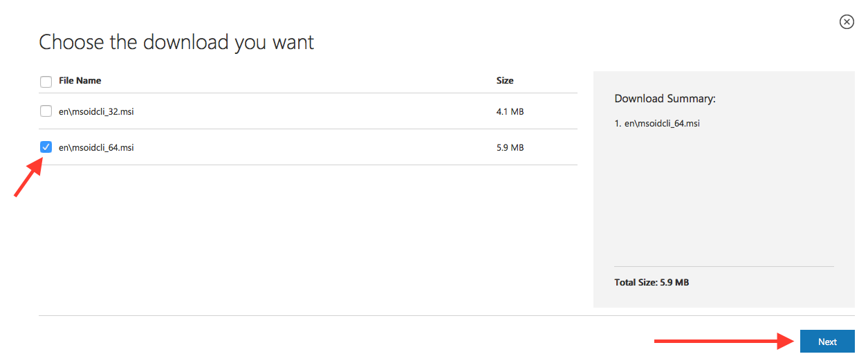
Task: Check the en\msoidcli_32.msi checkbox
Action: coord(46,111)
